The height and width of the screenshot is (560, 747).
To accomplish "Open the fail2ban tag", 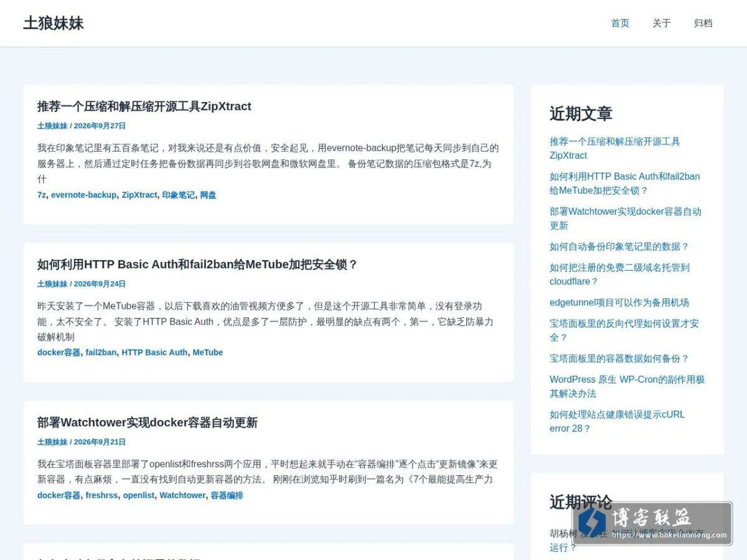I will 101,352.
